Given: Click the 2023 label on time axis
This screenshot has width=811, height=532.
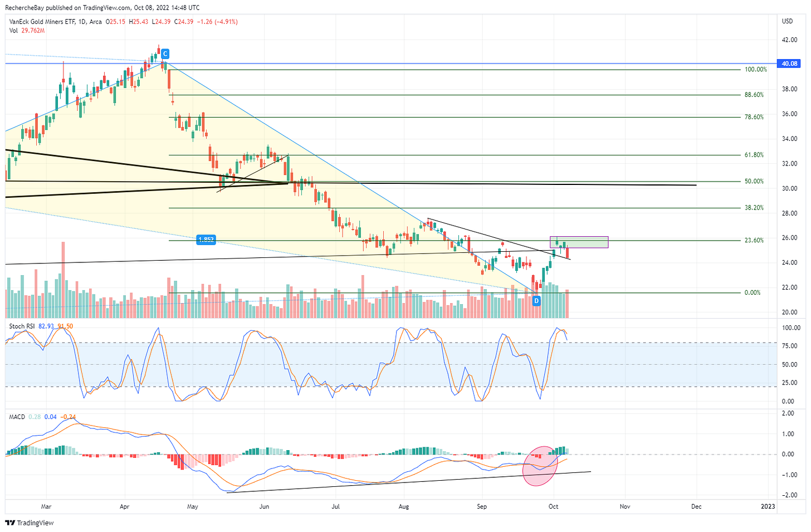Looking at the screenshot, I should [x=768, y=506].
